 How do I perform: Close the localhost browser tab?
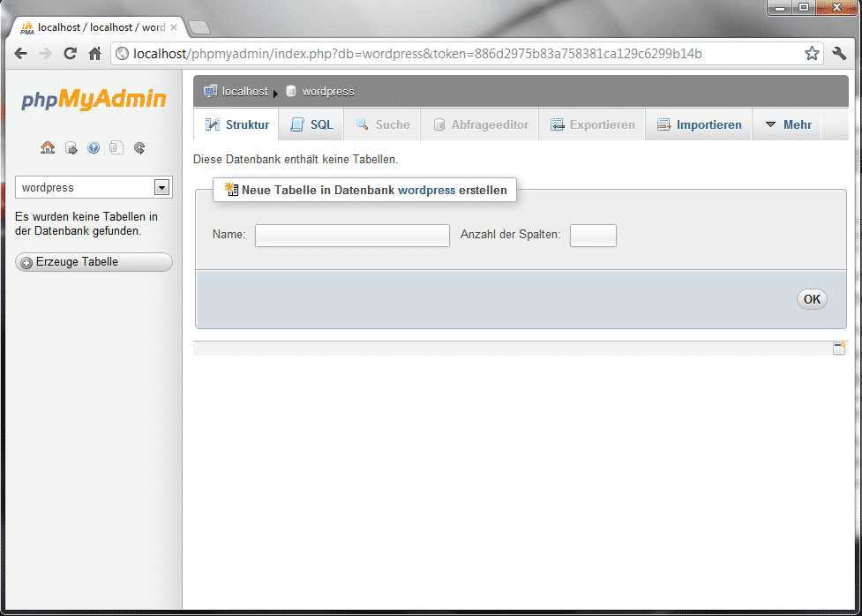coord(174,27)
